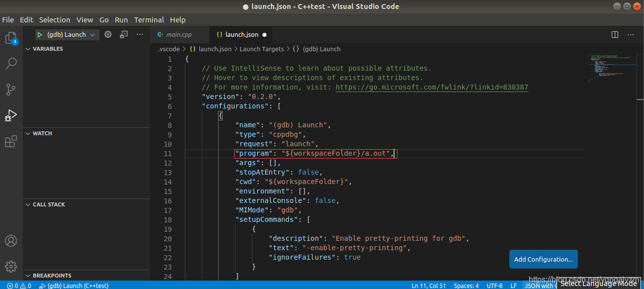Viewport: 644px width, 289px height.
Task: Open launch.json via debug gear icon
Action: (x=108, y=34)
